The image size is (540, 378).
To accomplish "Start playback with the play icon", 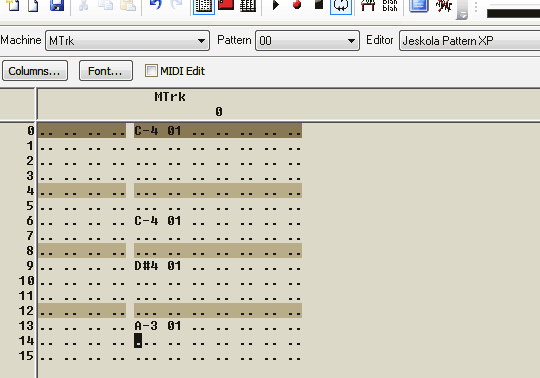I will click(x=276, y=5).
